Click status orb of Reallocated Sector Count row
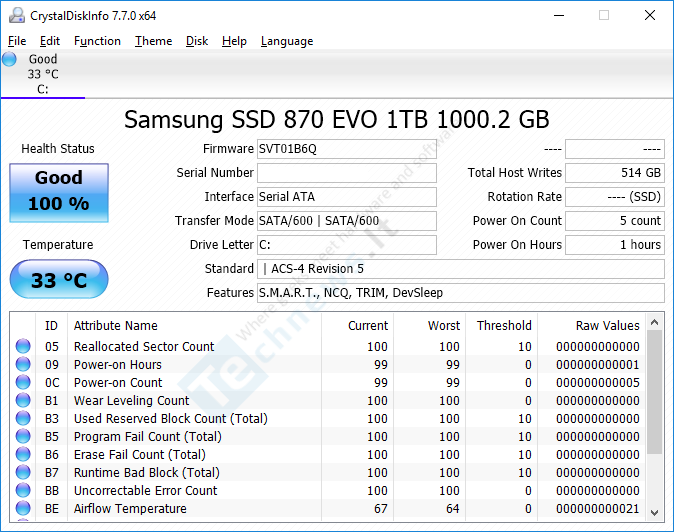The image size is (674, 532). coord(23,346)
